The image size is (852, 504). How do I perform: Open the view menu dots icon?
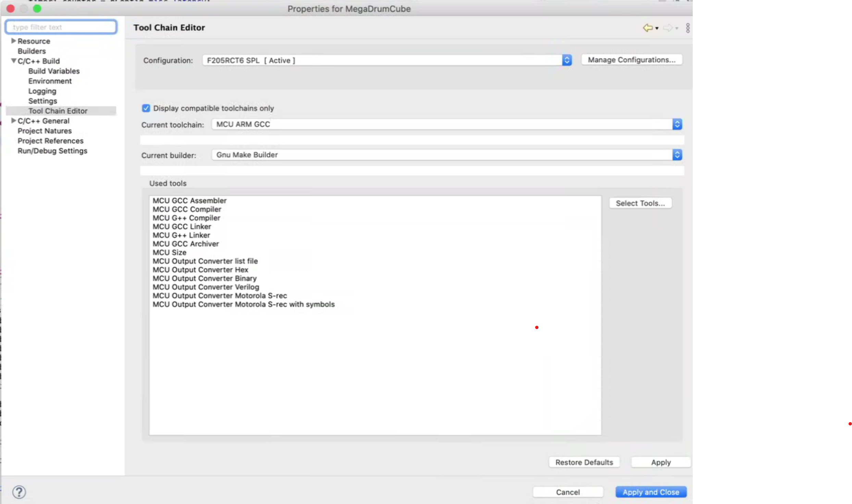point(688,28)
